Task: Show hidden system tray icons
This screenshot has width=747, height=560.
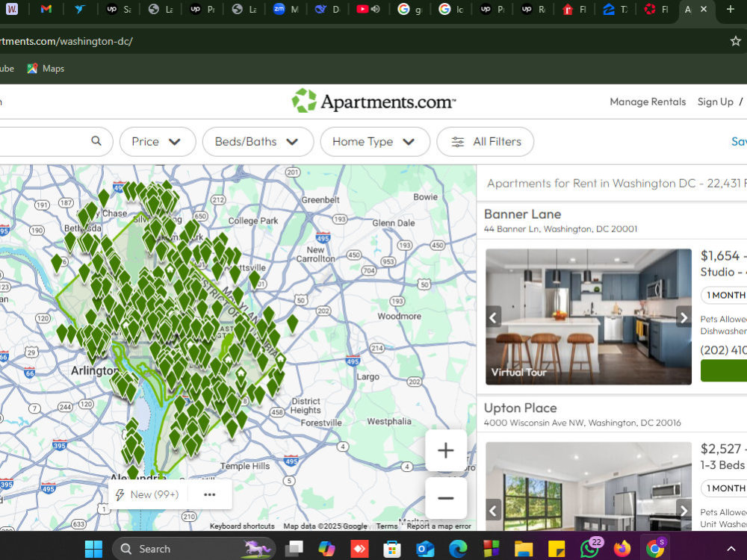Action: [x=731, y=549]
